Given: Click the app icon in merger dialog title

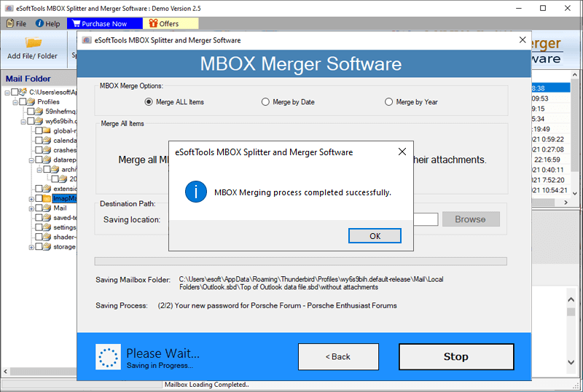Looking at the screenshot, I should (x=87, y=40).
